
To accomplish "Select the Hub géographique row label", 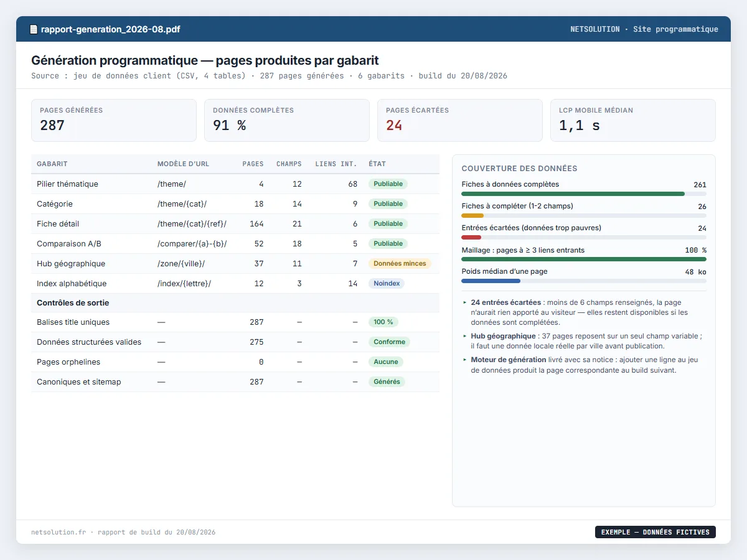I will click(x=71, y=264).
